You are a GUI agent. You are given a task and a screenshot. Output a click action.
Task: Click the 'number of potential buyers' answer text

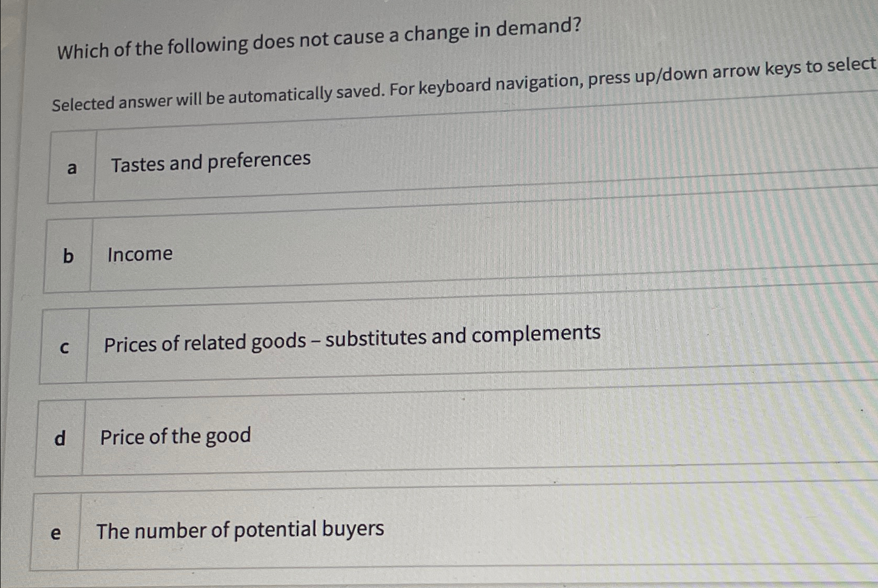point(240,530)
